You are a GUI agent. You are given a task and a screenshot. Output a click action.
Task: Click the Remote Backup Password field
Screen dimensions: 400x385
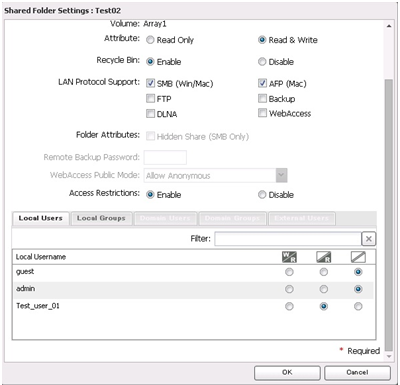[165, 157]
